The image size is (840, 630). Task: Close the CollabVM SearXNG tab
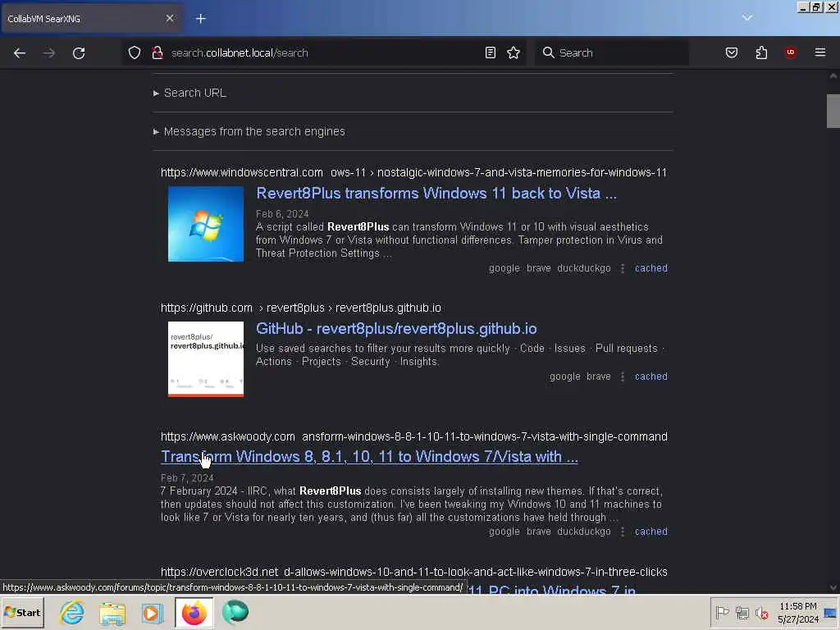(x=170, y=18)
